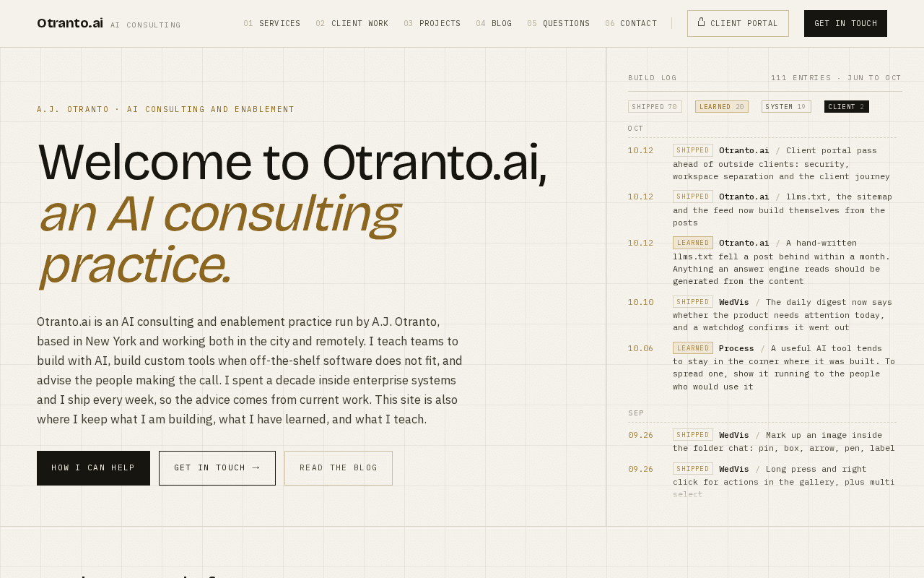The width and height of the screenshot is (924, 578).
Task: Open the Contact nav item
Action: 631,23
